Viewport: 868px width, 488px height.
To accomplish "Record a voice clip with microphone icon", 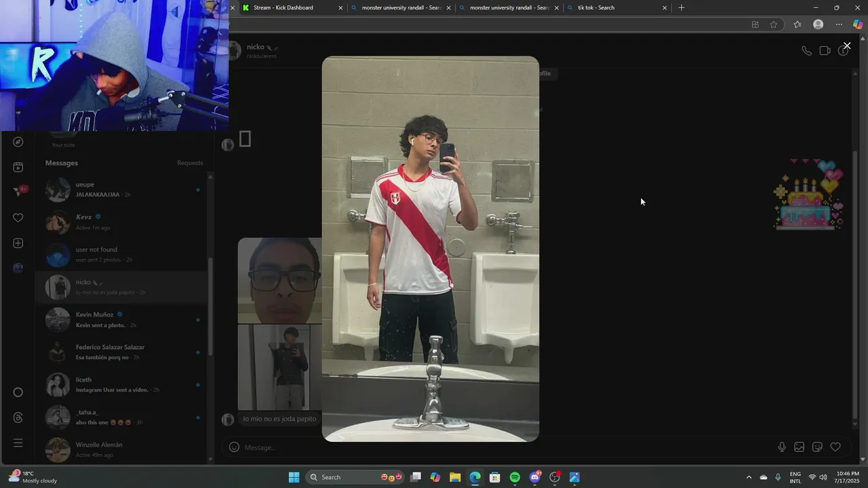I will coord(782,447).
